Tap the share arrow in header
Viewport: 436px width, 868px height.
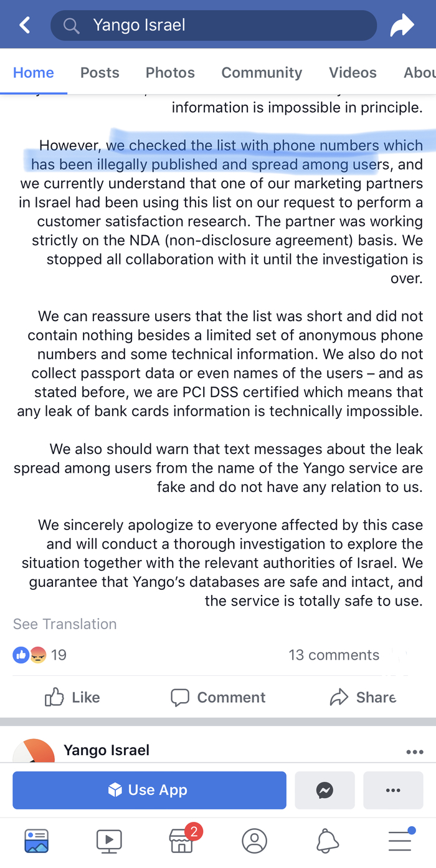click(x=401, y=26)
